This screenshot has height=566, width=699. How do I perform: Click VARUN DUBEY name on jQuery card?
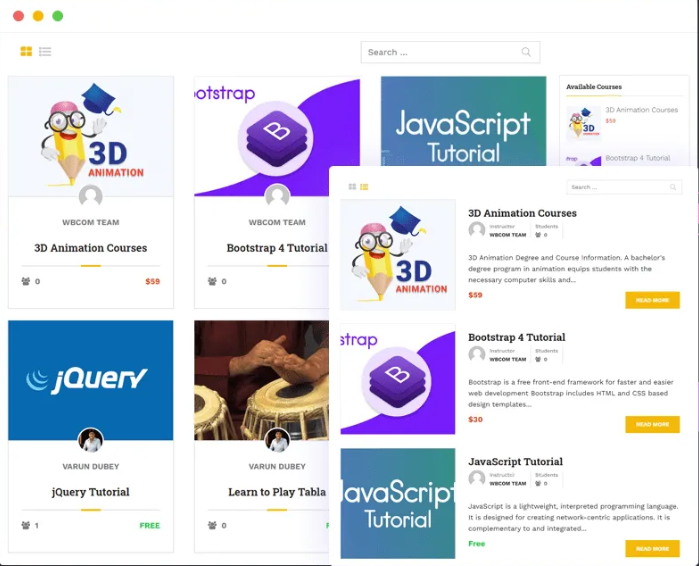click(x=91, y=467)
